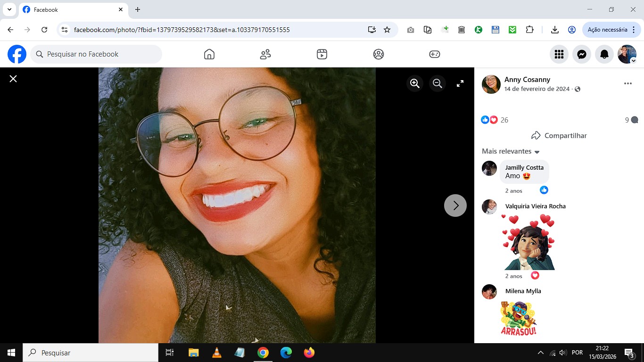Open the account profile menu

(627, 54)
